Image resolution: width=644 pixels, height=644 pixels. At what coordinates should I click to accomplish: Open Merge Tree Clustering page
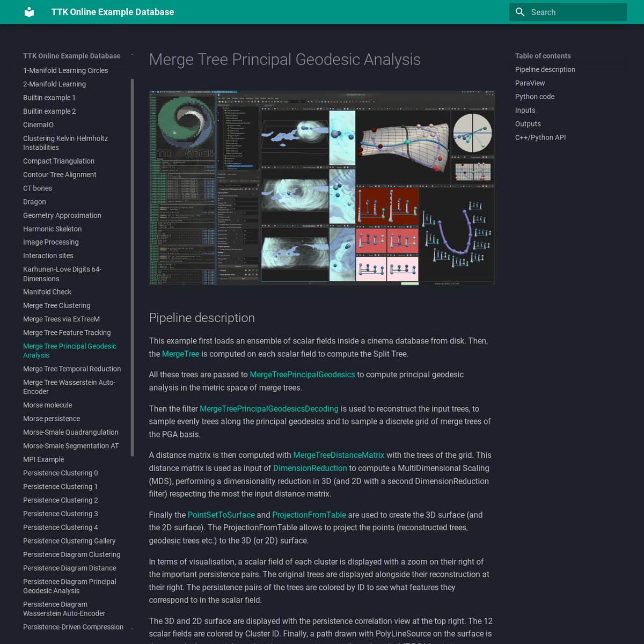pos(57,305)
